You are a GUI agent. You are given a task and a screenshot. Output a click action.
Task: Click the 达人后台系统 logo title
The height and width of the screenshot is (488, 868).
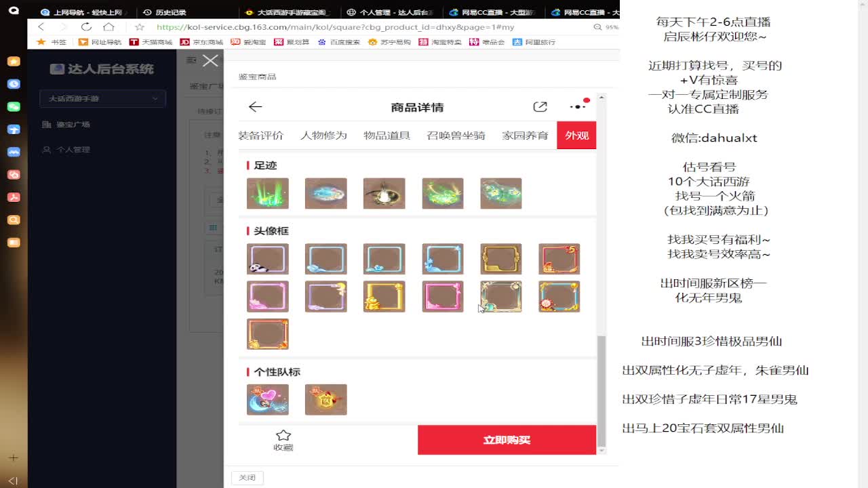click(102, 69)
